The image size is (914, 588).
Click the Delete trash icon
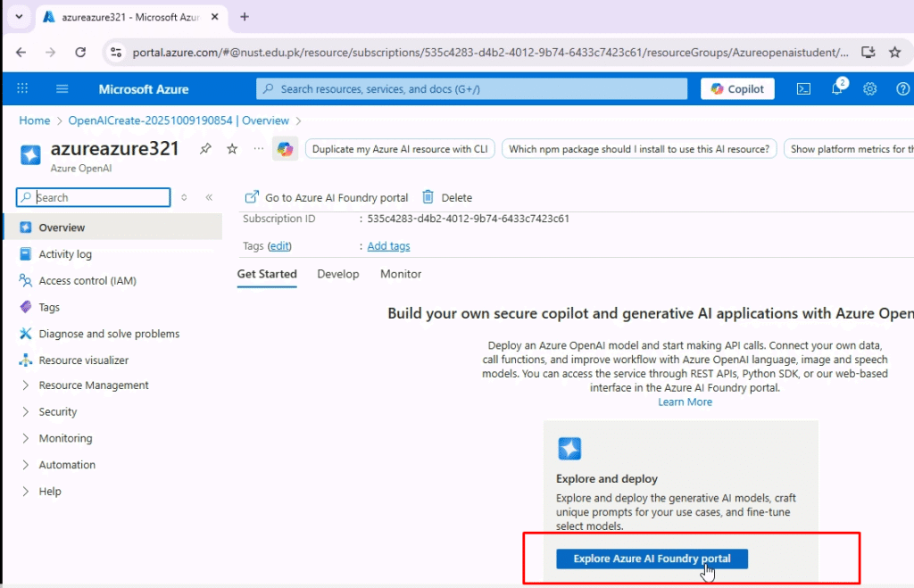point(428,197)
